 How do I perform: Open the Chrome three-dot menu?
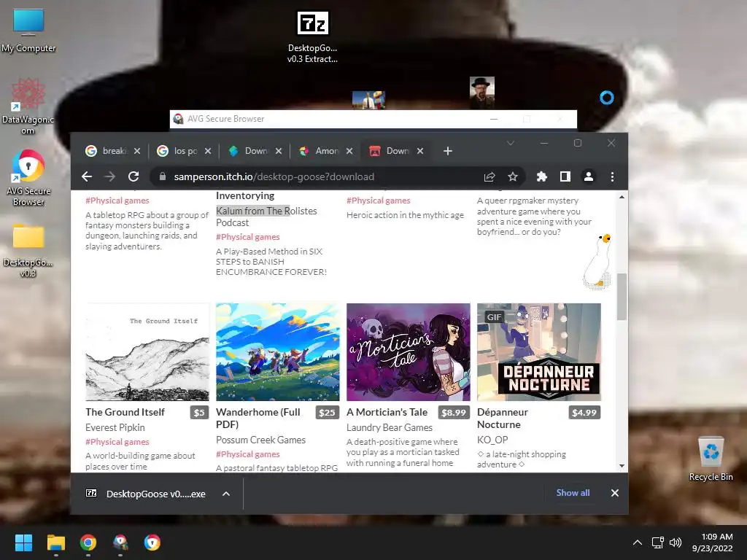click(612, 176)
